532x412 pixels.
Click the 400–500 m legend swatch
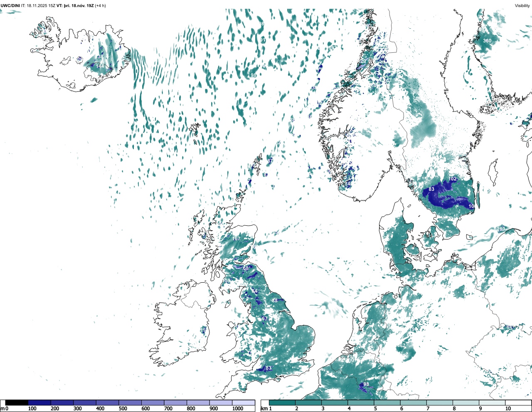pos(108,403)
